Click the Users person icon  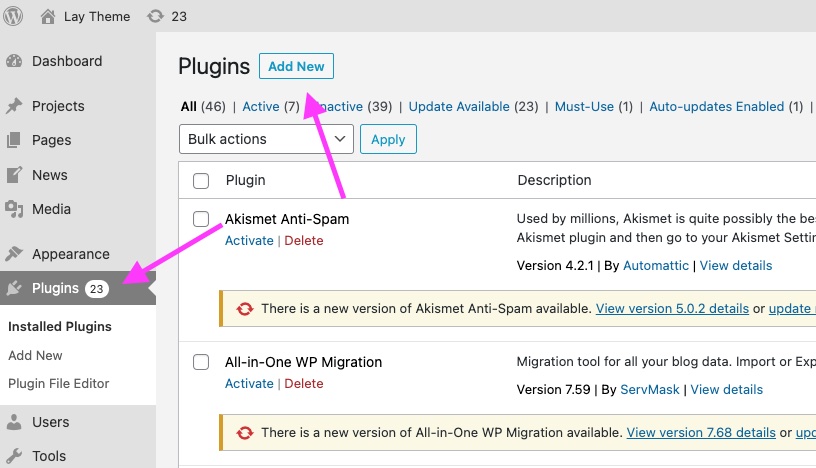tap(14, 422)
